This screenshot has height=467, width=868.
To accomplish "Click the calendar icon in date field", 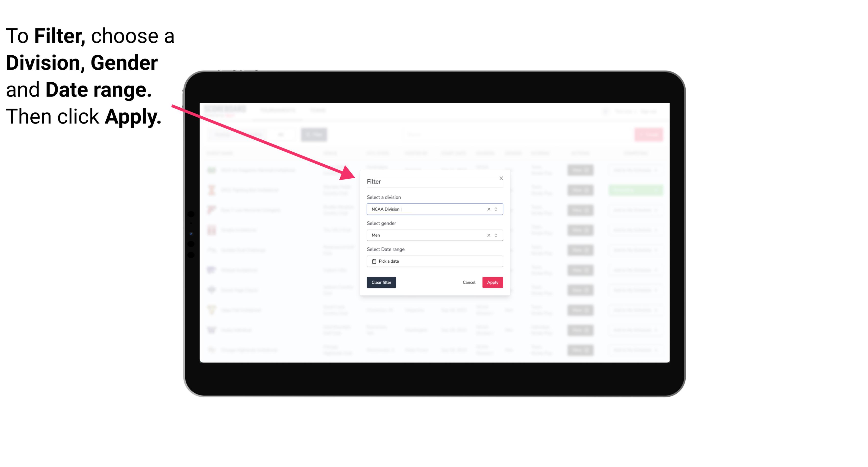I will [373, 261].
